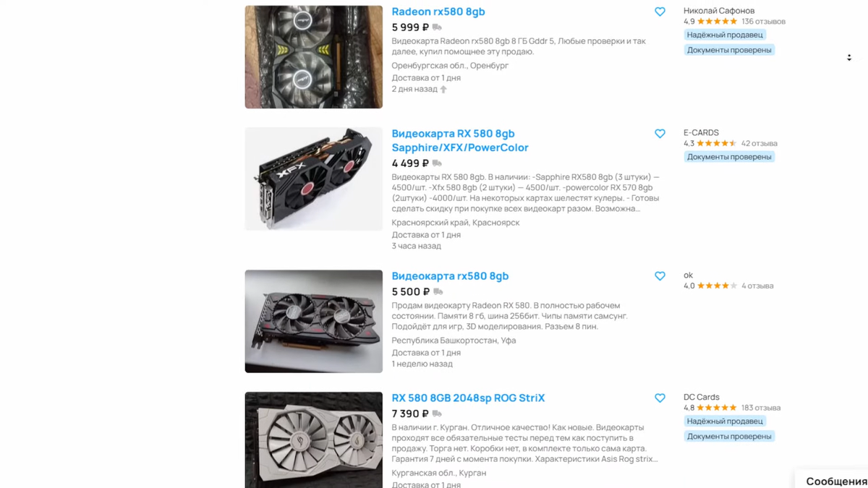Save the 5 500 ₽ rx580 listing heart
The image size is (868, 488).
pos(660,276)
